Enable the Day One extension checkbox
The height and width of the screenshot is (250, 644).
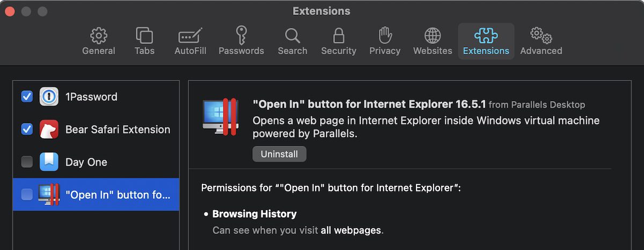27,162
